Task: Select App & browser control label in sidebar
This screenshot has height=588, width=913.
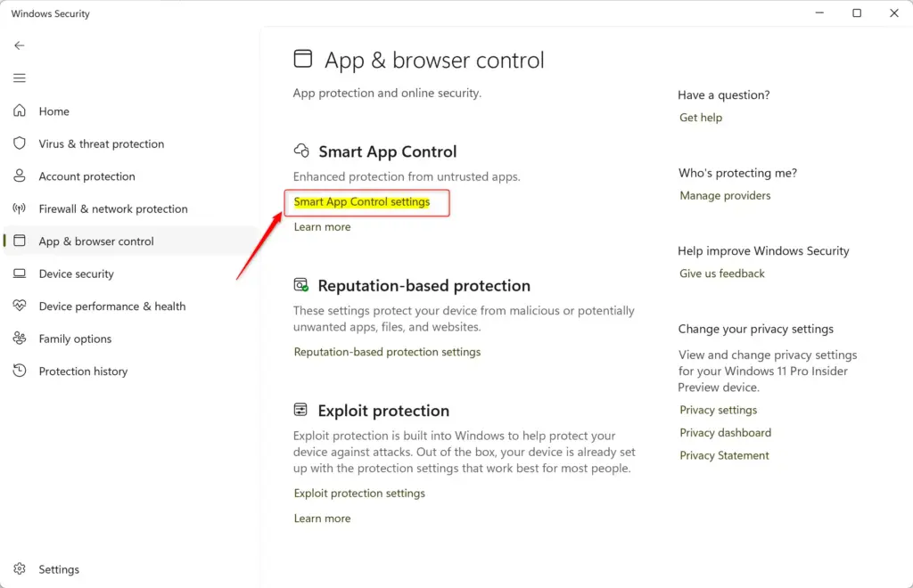Action: pyautogui.click(x=96, y=241)
